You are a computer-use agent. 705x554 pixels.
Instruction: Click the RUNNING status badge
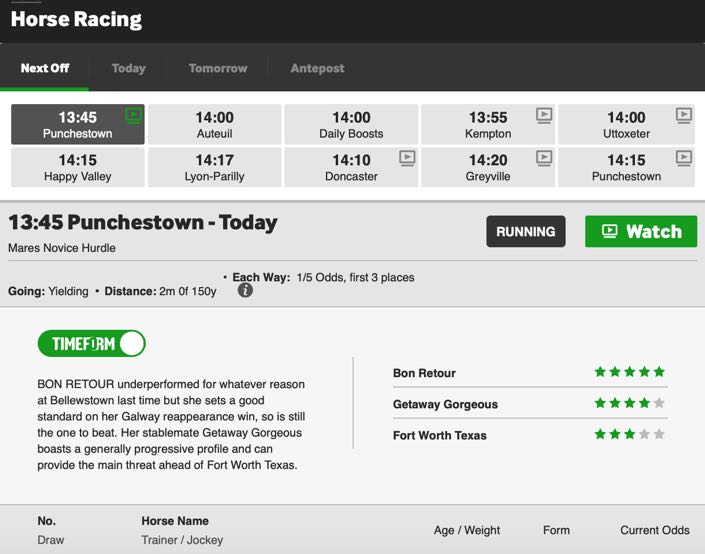pos(526,231)
